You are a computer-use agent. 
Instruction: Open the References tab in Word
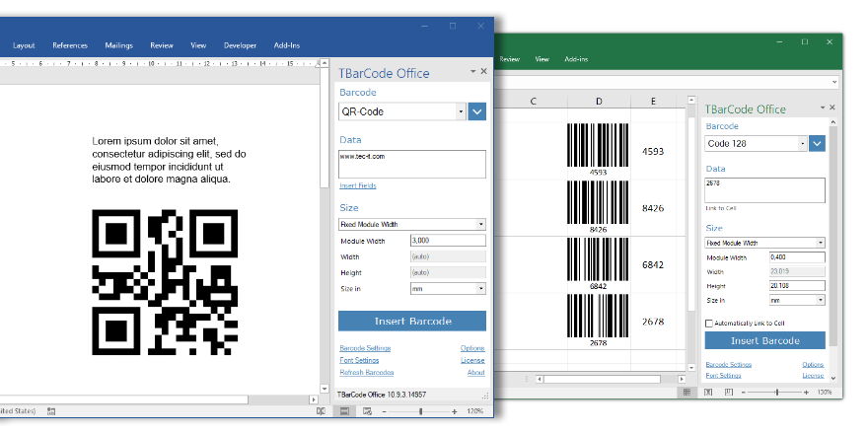click(x=70, y=45)
